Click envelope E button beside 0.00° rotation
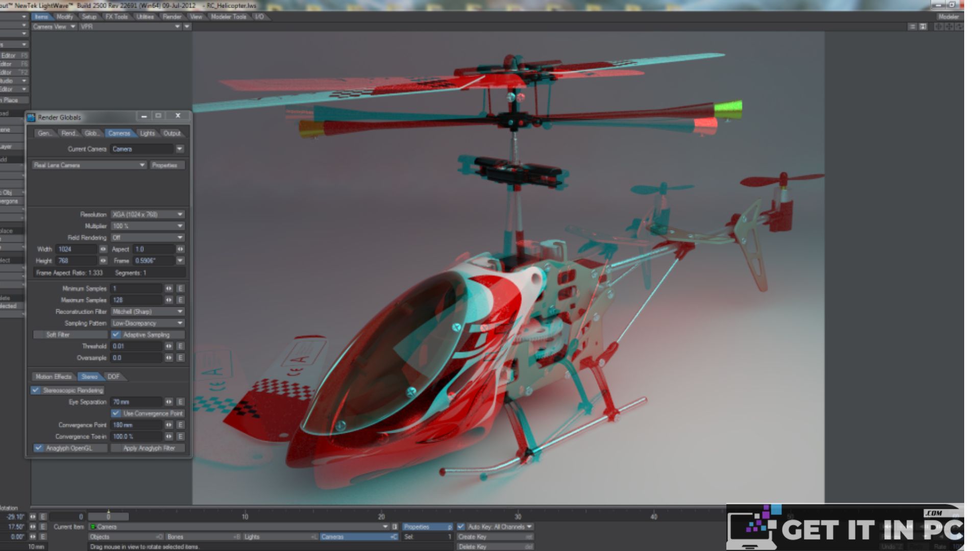980x551 pixels. [43, 537]
